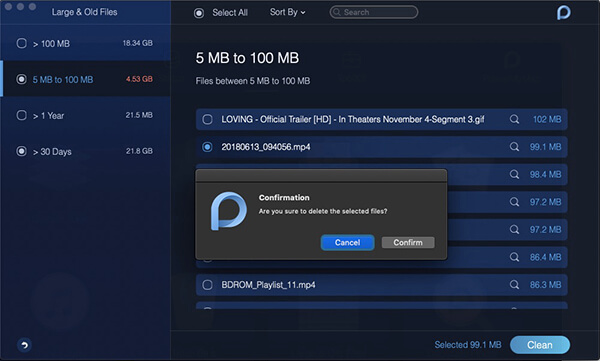The height and width of the screenshot is (361, 600).
Task: Click the BDROM_Playlist_11.mp4 file name
Action: pos(268,285)
